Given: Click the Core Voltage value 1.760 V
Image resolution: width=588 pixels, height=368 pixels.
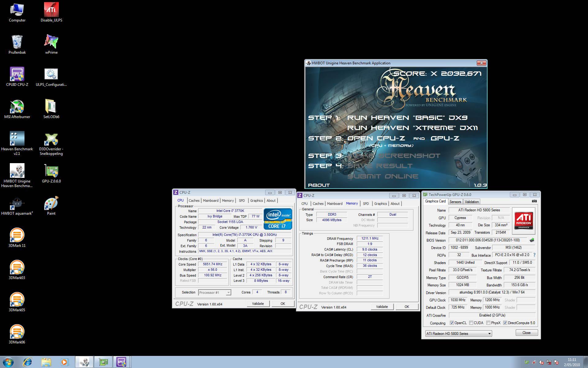Looking at the screenshot, I should (251, 228).
